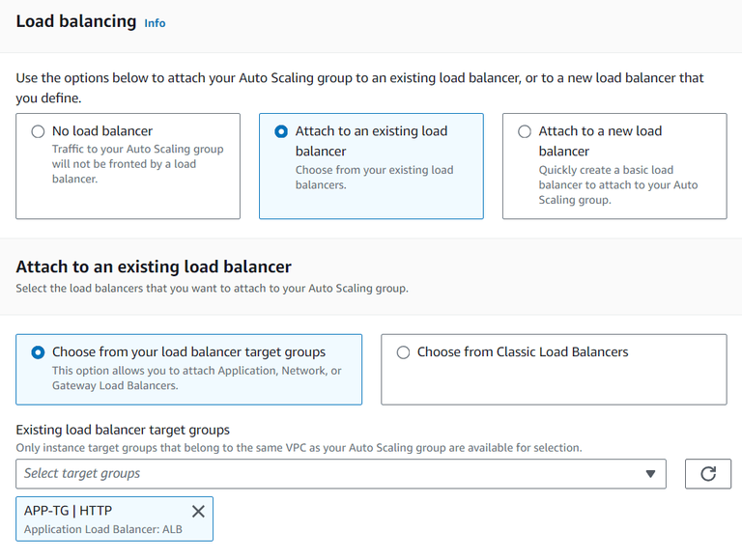Select Attach to an existing load balancer radio
The height and width of the screenshot is (560, 742).
281,131
